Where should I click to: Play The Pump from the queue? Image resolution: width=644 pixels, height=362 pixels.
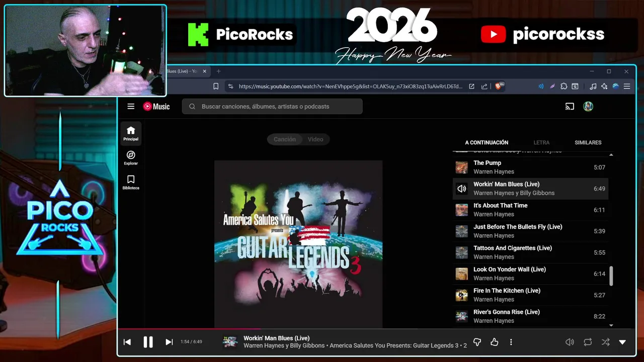click(530, 167)
